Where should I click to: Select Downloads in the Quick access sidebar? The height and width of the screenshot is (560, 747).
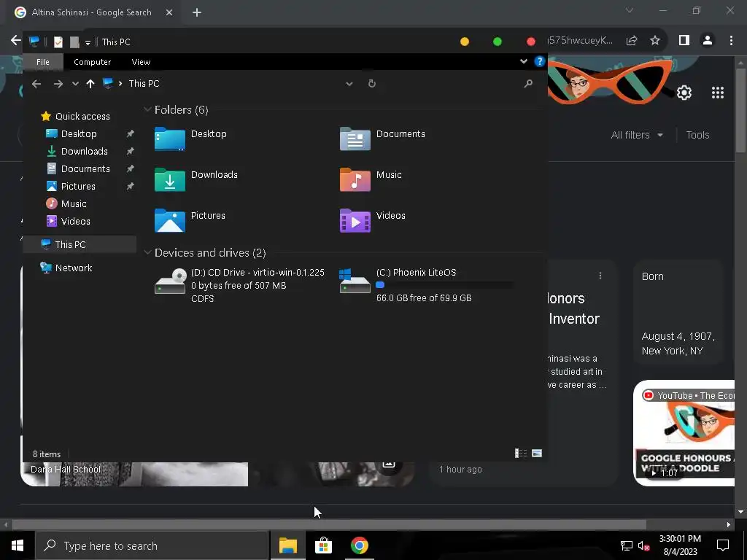tap(85, 152)
